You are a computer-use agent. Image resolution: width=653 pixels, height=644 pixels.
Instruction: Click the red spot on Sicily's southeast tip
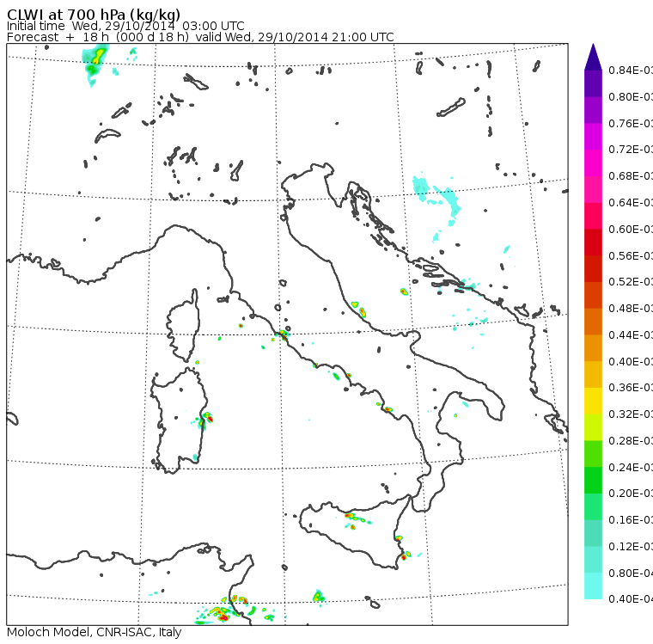point(403,557)
